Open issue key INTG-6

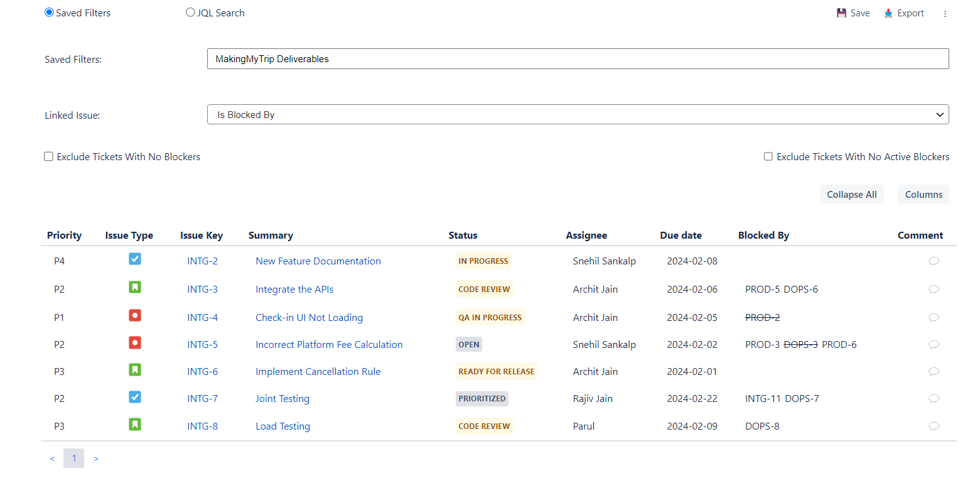tap(202, 372)
